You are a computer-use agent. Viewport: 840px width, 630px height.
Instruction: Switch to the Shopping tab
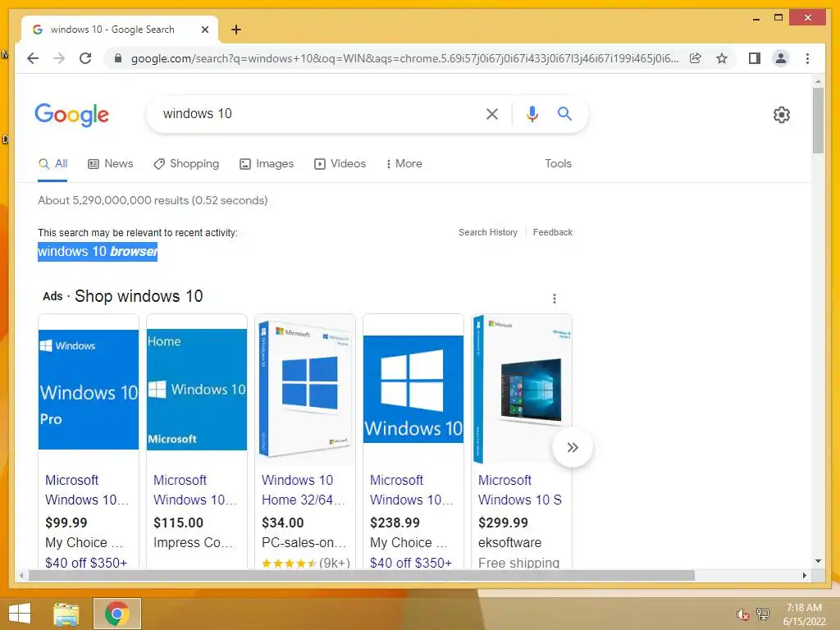click(186, 164)
